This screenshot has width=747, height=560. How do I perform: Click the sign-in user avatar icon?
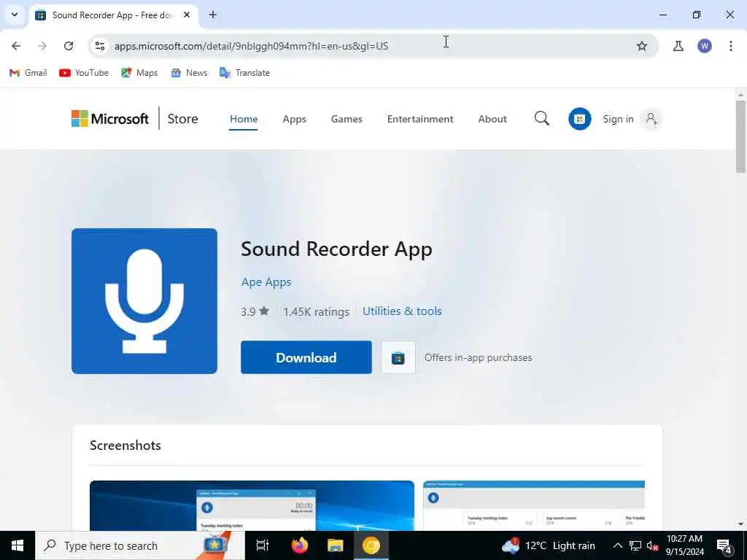coord(651,119)
